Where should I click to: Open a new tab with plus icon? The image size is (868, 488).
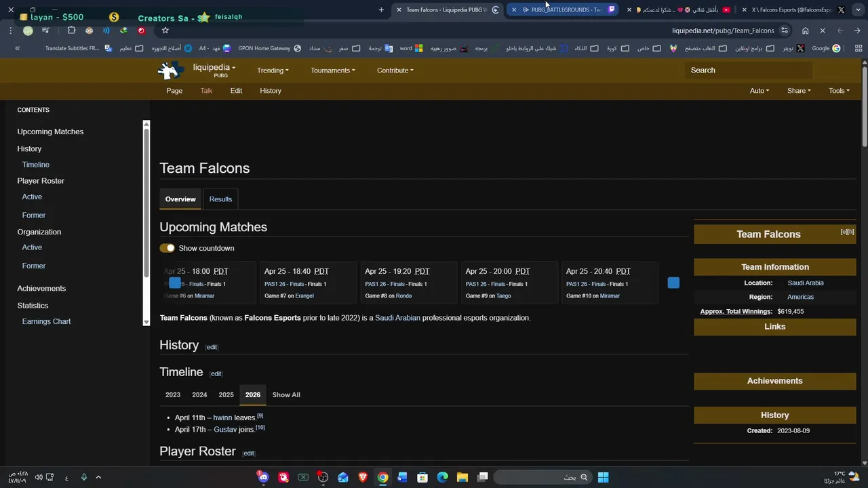click(x=381, y=9)
